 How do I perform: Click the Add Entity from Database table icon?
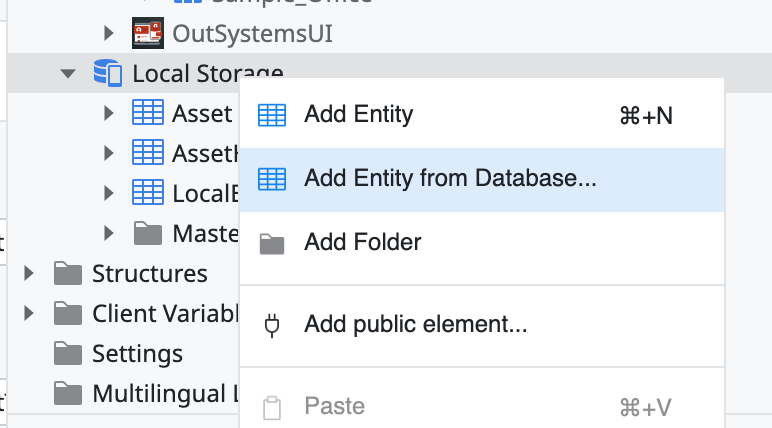tap(272, 179)
